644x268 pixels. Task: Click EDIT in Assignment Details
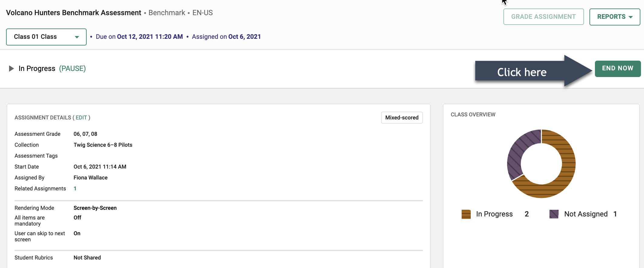tap(81, 118)
